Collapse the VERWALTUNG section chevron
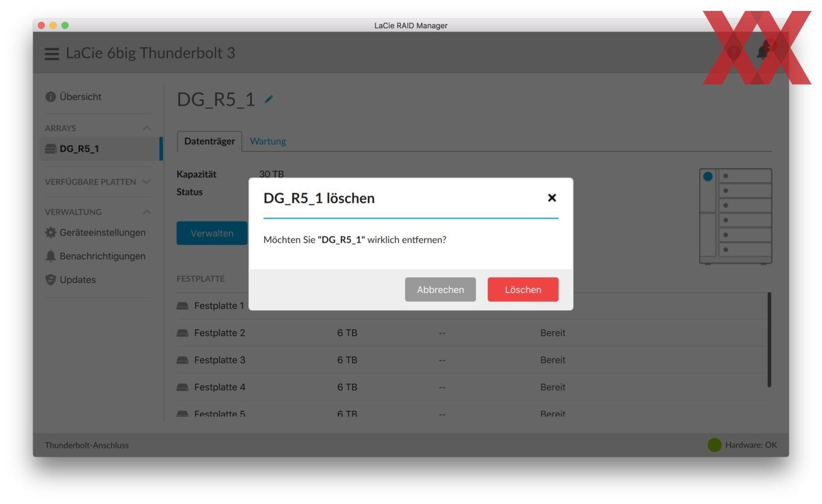 coord(147,212)
